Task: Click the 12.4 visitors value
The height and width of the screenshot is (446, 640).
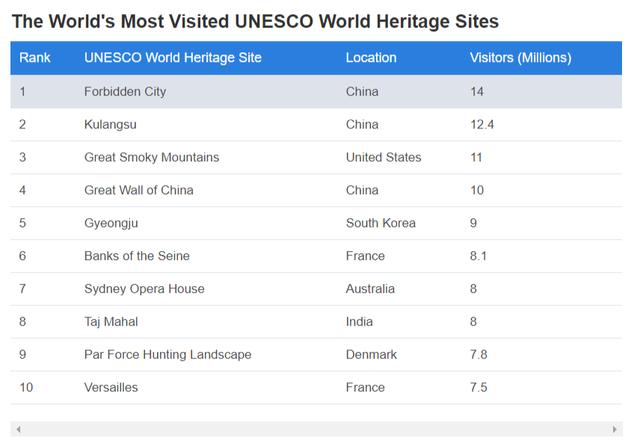Action: (x=482, y=124)
